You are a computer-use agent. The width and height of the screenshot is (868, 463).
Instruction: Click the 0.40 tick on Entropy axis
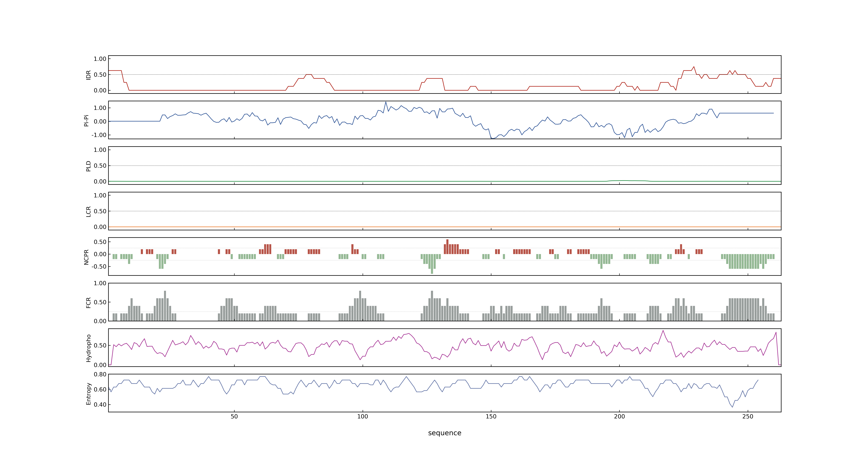[100, 405]
